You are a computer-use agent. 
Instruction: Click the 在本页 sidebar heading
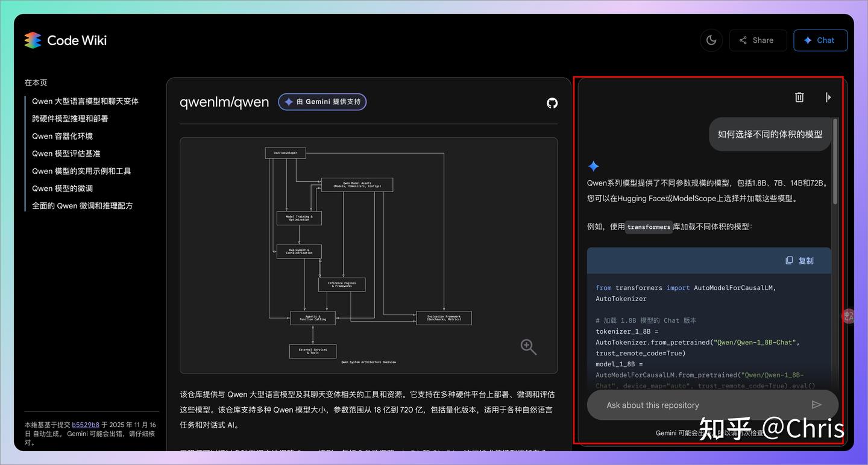click(36, 83)
